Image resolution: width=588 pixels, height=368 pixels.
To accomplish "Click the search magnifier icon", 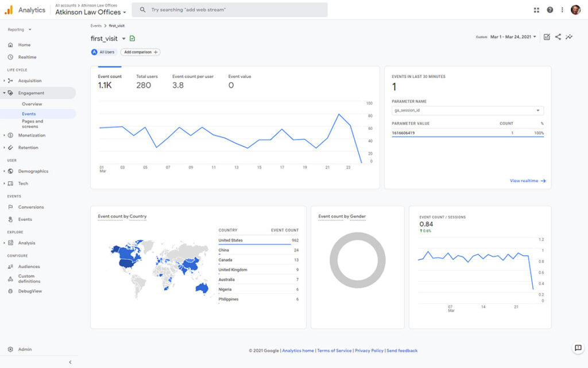I will 142,10.
